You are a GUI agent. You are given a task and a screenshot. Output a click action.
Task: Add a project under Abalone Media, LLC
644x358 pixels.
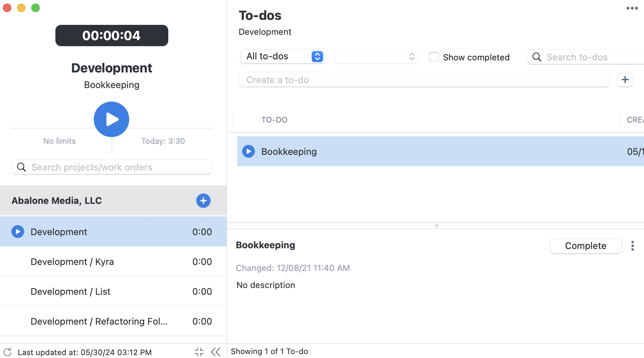(x=203, y=201)
